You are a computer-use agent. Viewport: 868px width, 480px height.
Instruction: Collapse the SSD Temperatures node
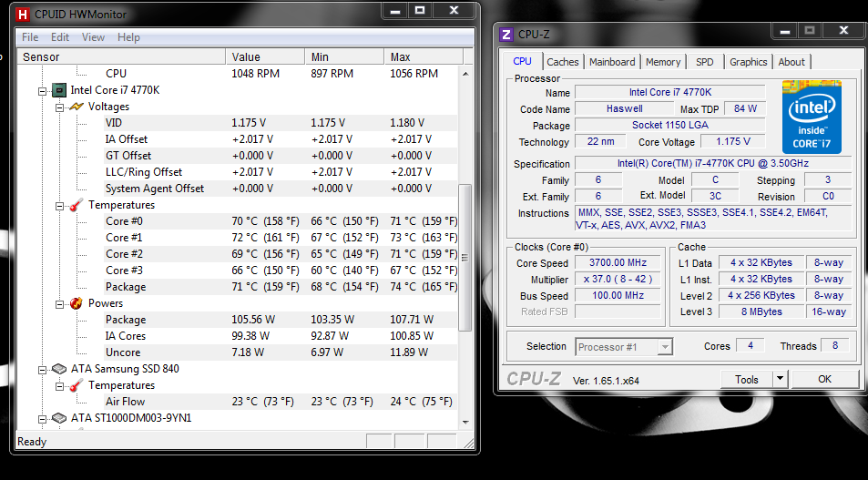click(59, 386)
